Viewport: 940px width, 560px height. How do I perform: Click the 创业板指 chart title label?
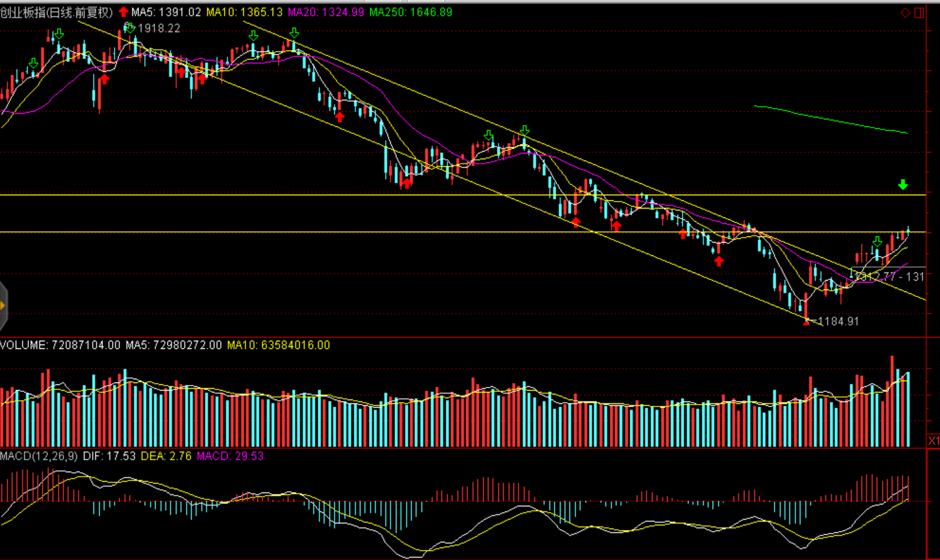point(56,12)
